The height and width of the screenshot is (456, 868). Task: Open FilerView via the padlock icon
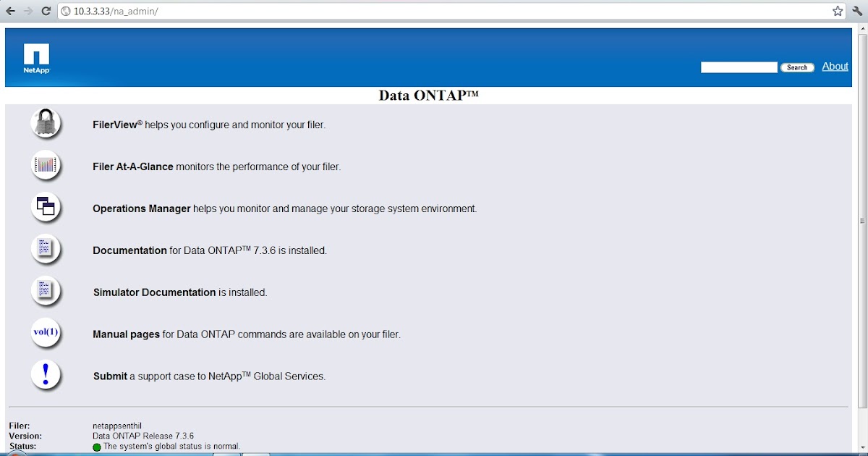46,122
